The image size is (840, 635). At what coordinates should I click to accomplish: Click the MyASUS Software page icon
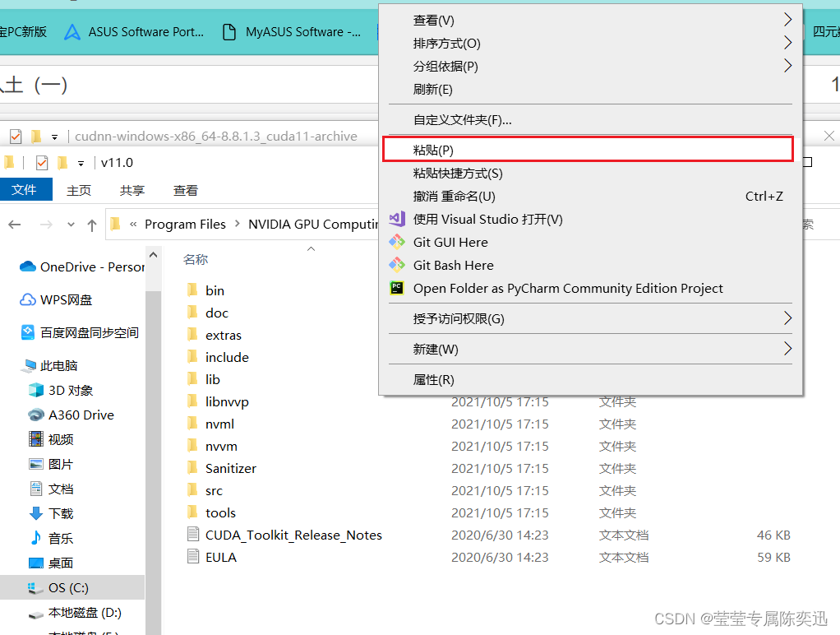pyautogui.click(x=229, y=32)
